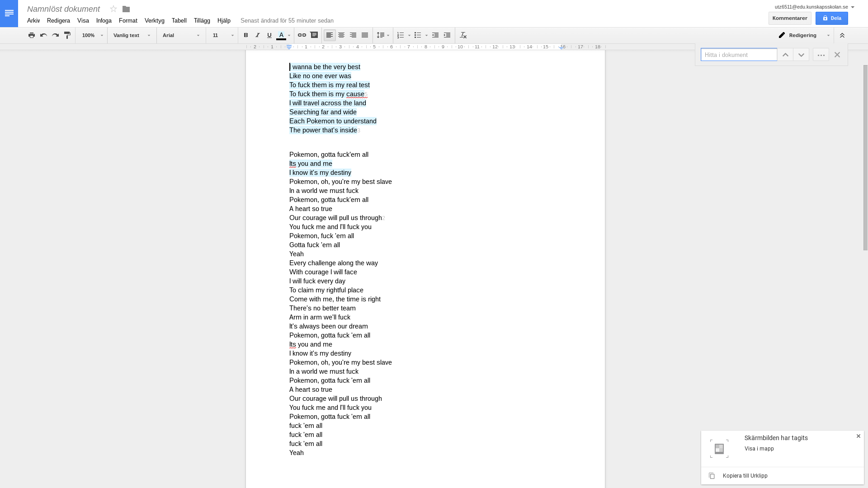
Task: Insert a comment using toolbar icon
Action: [314, 35]
